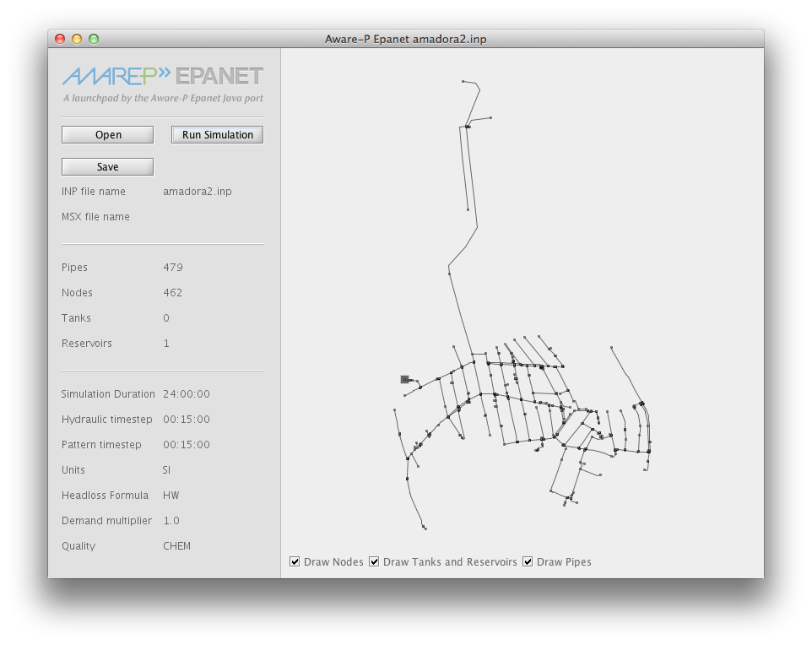The image size is (812, 645).
Task: Toggle Draw Tanks and Reservoirs checkbox
Action: [x=374, y=561]
